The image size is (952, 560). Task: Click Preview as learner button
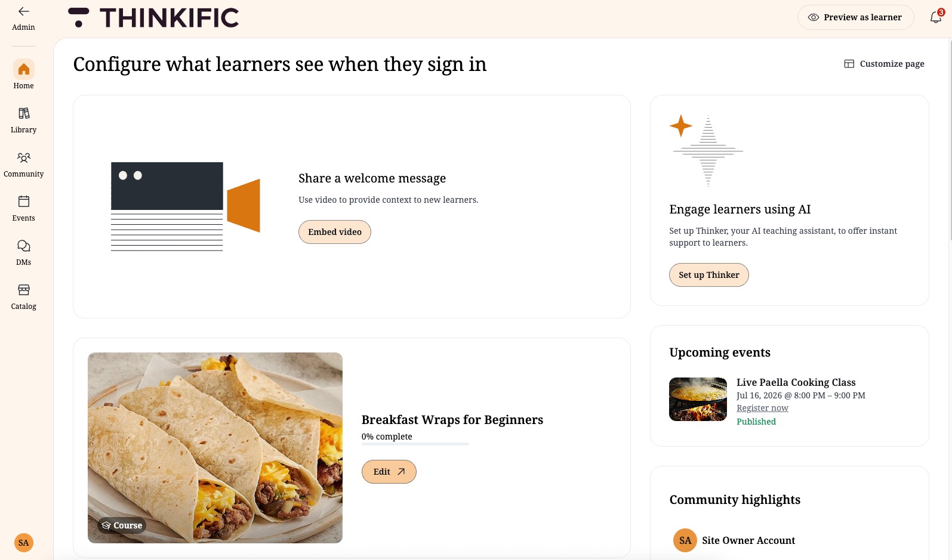click(x=855, y=17)
